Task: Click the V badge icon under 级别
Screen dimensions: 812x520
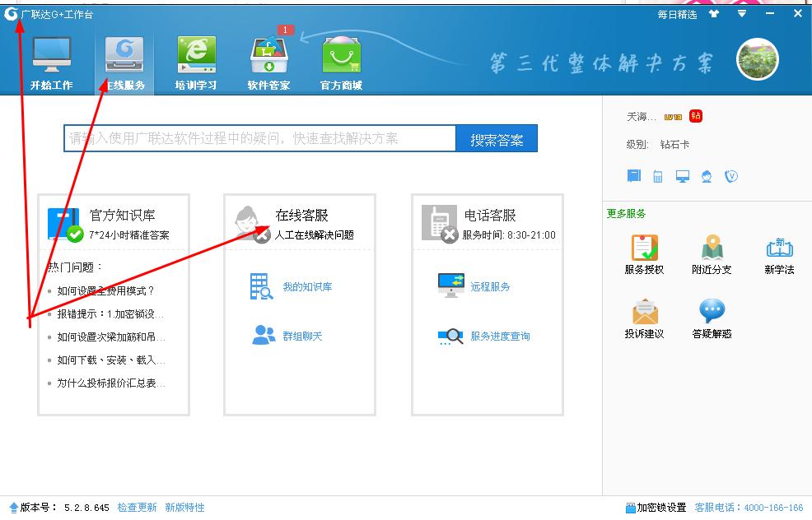Action: coord(731,176)
